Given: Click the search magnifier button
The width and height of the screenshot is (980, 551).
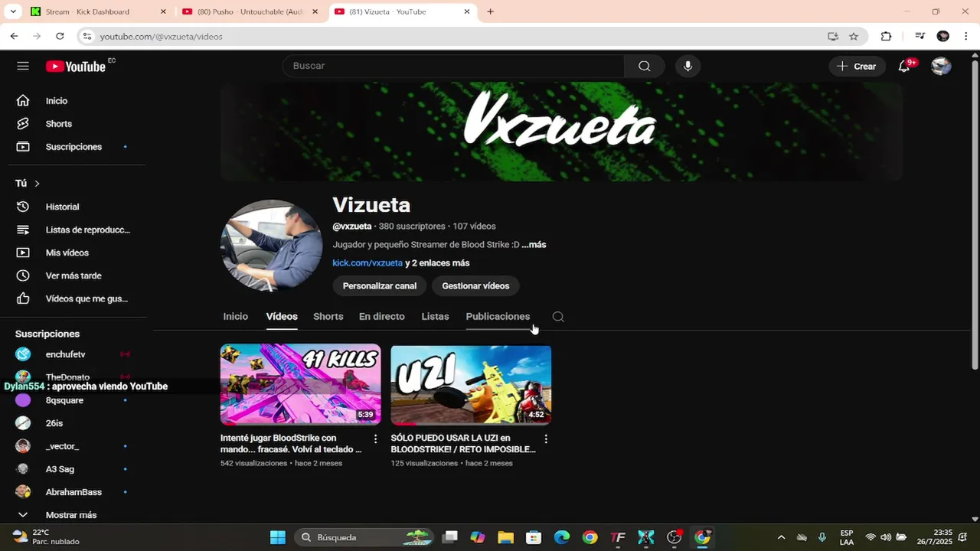Looking at the screenshot, I should click(645, 66).
